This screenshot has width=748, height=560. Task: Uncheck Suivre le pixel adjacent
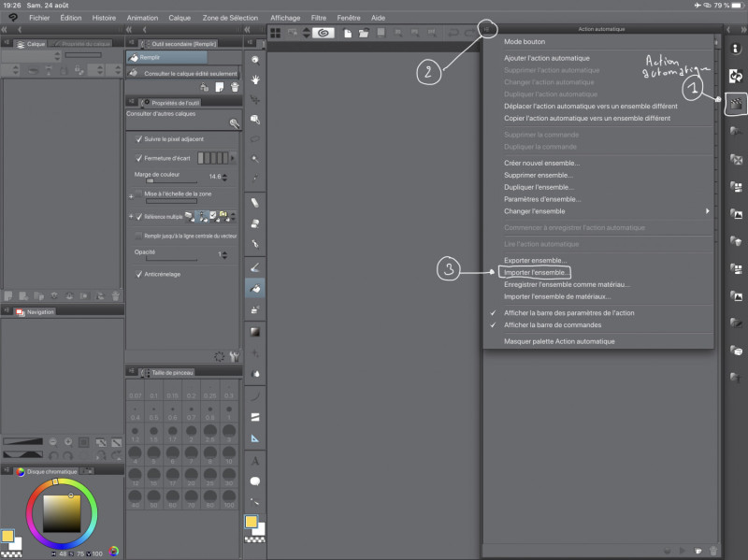(139, 138)
